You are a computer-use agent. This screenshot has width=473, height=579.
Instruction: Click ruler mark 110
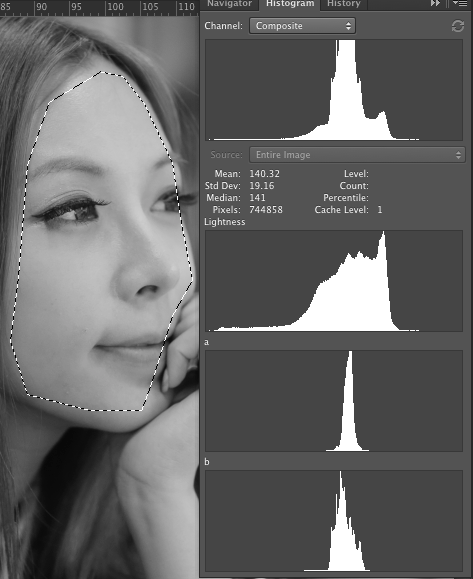186,7
